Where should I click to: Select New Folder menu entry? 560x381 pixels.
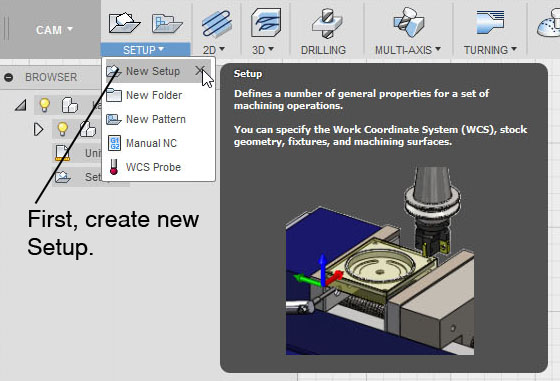pyautogui.click(x=158, y=95)
